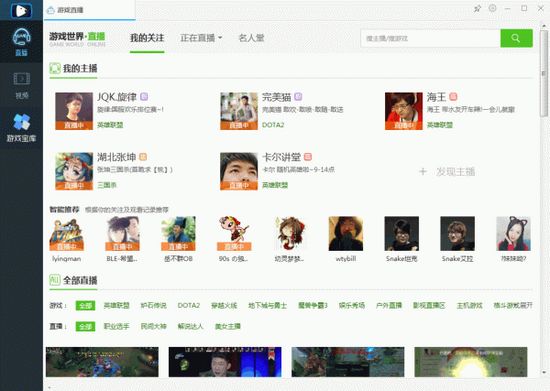Select the 全部 filter in the 直播 row
The height and width of the screenshot is (391, 550).
pyautogui.click(x=85, y=326)
